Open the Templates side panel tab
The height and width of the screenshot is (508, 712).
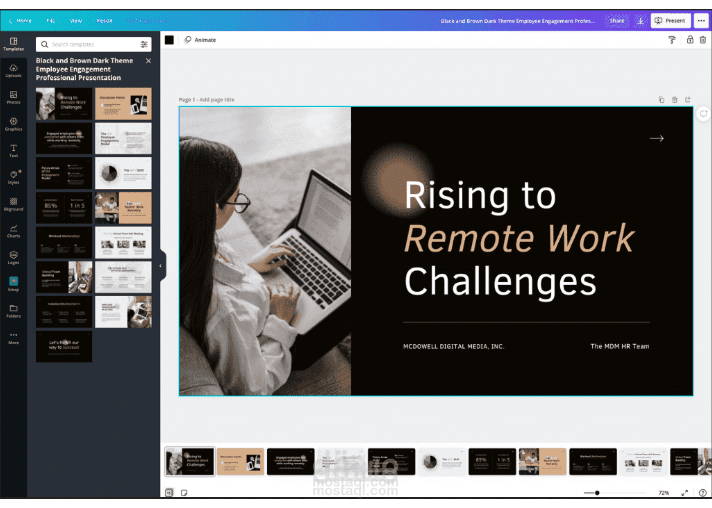click(13, 44)
